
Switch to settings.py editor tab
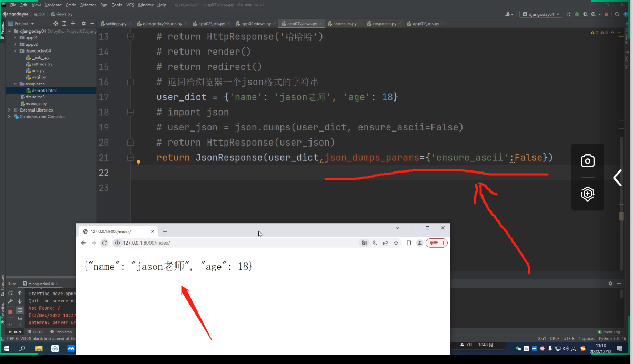tap(116, 24)
